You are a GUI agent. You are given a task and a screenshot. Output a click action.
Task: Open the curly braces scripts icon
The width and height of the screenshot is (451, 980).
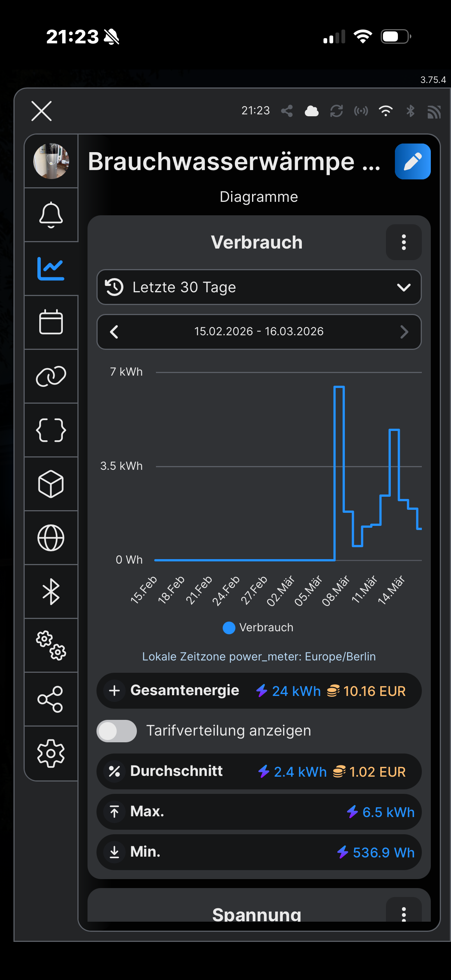tap(51, 430)
